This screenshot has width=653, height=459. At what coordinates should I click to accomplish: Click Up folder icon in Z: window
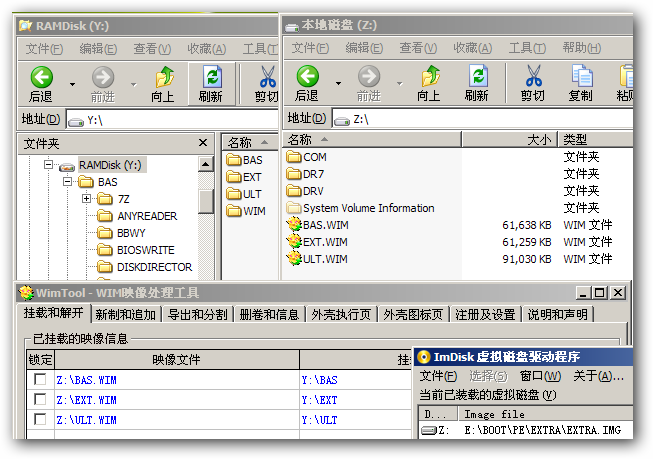click(x=430, y=76)
